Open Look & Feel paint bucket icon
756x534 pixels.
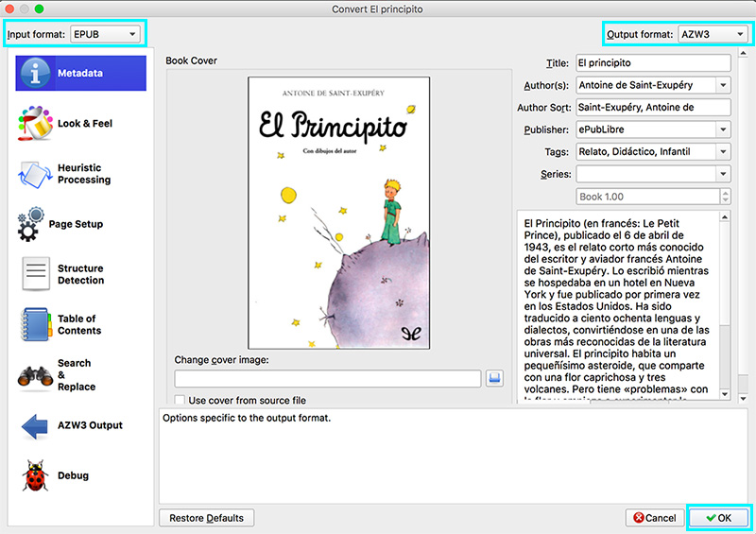(35, 124)
